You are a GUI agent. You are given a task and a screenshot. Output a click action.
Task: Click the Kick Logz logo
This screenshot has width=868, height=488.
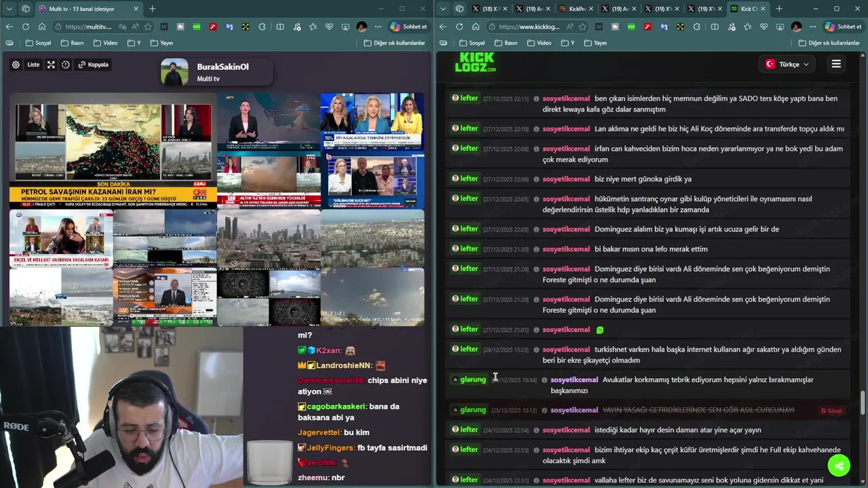point(475,62)
